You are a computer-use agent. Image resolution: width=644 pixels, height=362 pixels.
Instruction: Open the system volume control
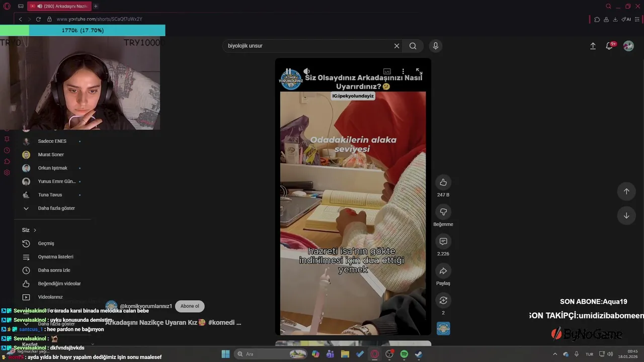[x=610, y=354]
